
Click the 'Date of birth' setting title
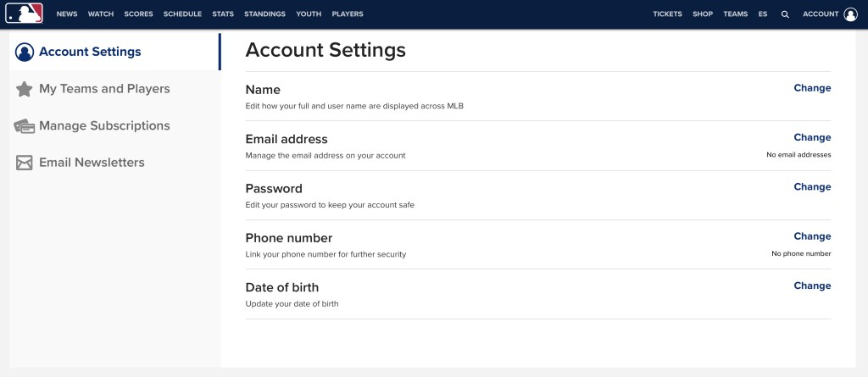click(282, 287)
